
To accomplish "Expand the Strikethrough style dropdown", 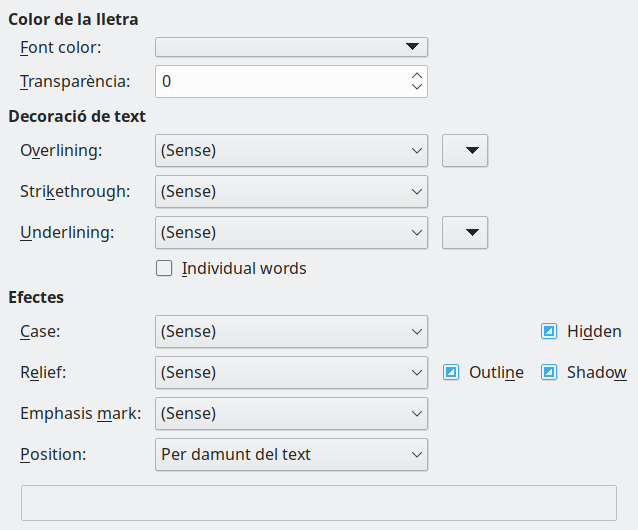I will point(291,191).
